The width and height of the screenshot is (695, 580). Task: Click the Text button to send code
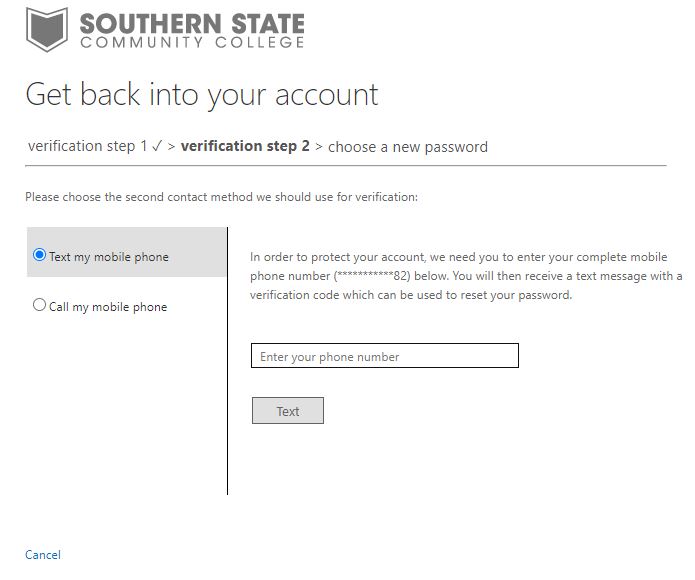pos(288,411)
